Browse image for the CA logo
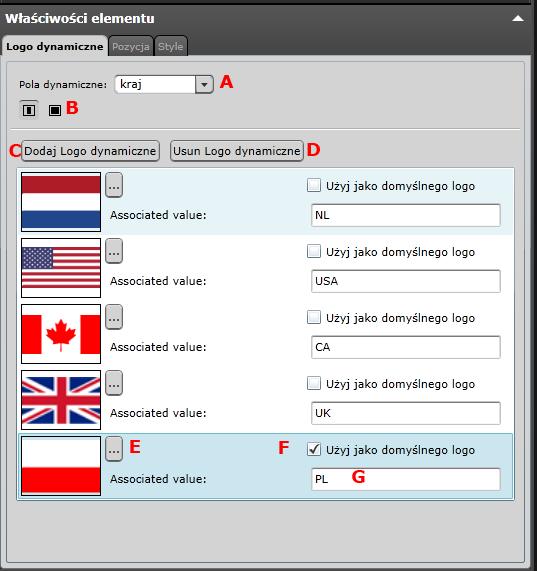This screenshot has height=571, width=537. [x=114, y=317]
